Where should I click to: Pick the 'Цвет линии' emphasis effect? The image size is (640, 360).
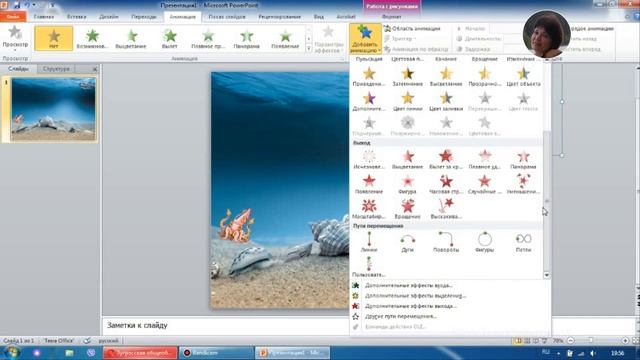pyautogui.click(x=407, y=101)
